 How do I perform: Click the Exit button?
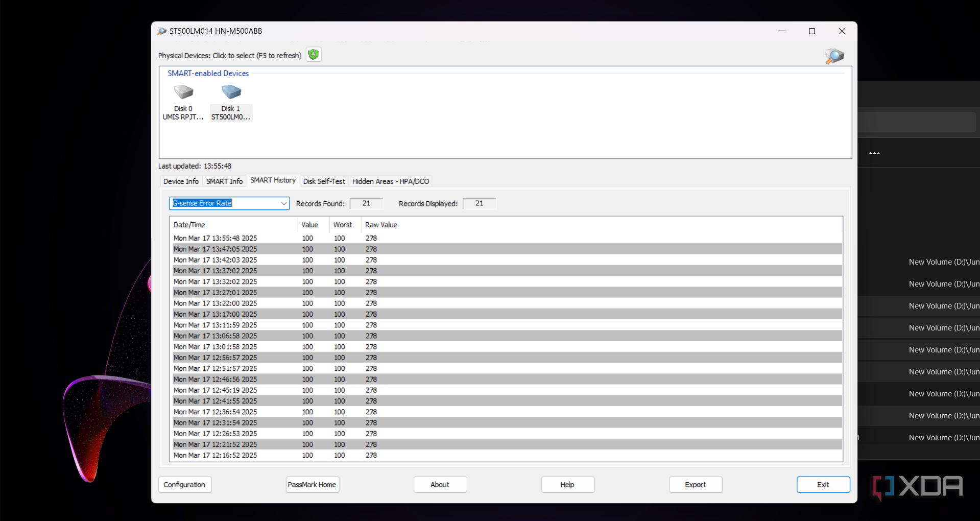click(823, 485)
